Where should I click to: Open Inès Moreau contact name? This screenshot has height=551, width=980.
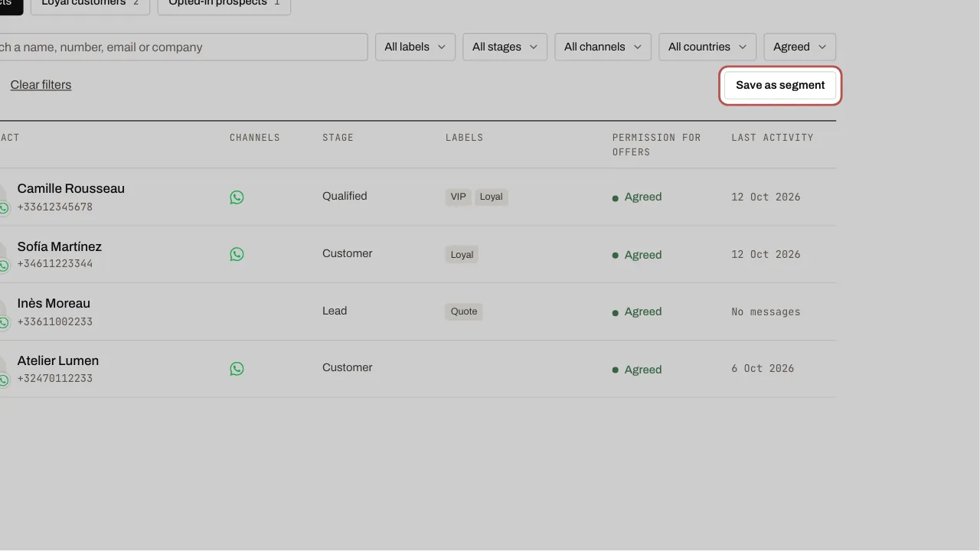pos(54,303)
